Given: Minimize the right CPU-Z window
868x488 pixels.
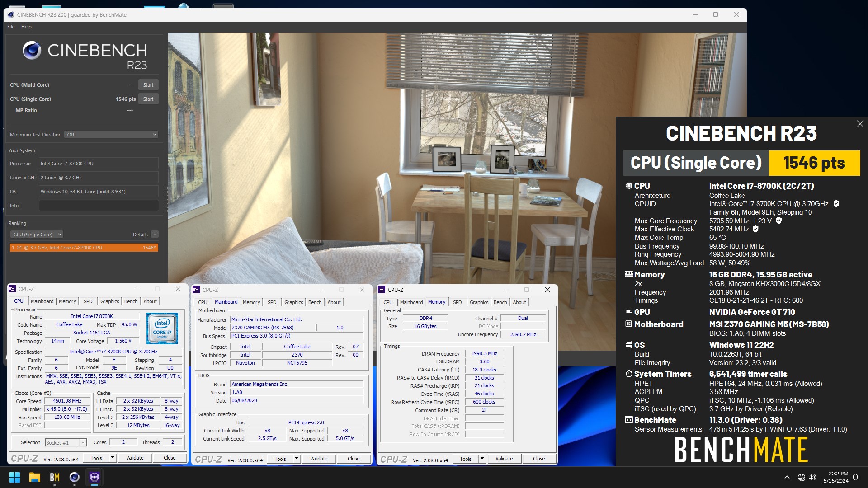Looking at the screenshot, I should point(506,290).
